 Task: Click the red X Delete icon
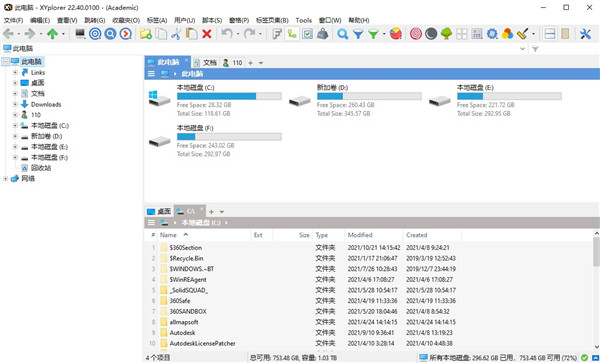207,34
